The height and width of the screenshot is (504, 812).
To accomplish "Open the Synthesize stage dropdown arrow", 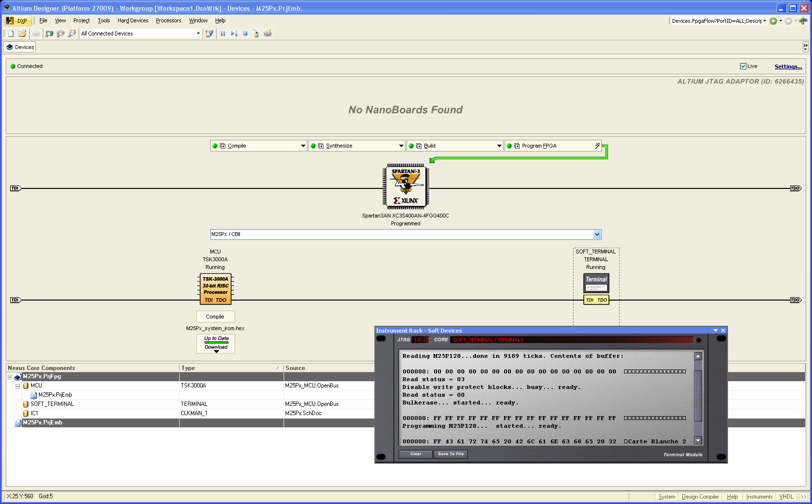I will click(x=401, y=146).
